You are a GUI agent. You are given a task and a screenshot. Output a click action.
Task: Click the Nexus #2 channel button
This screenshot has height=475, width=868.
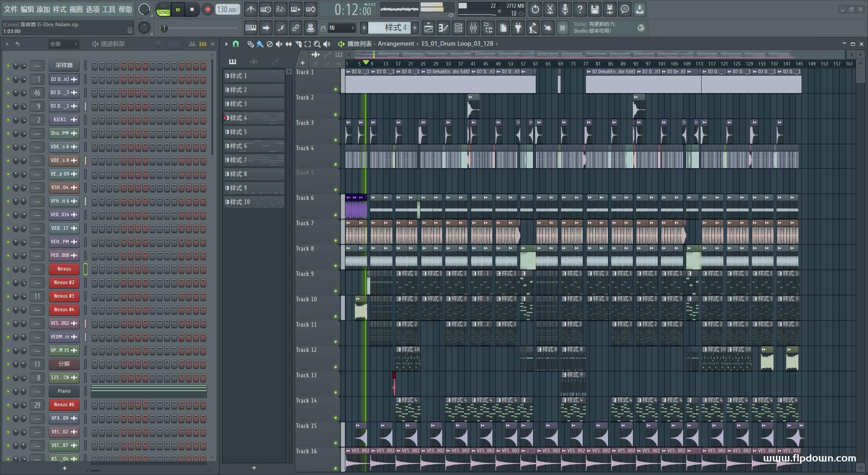(x=64, y=283)
